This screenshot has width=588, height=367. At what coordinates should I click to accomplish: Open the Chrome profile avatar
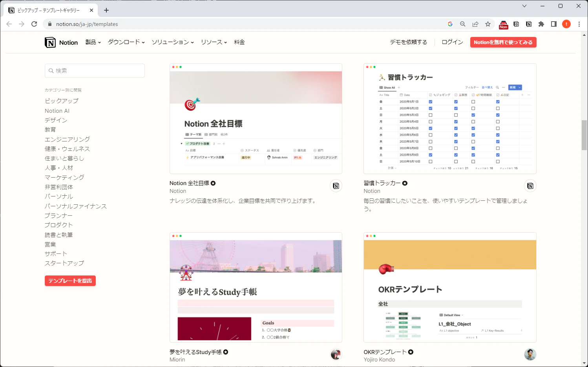pyautogui.click(x=566, y=24)
